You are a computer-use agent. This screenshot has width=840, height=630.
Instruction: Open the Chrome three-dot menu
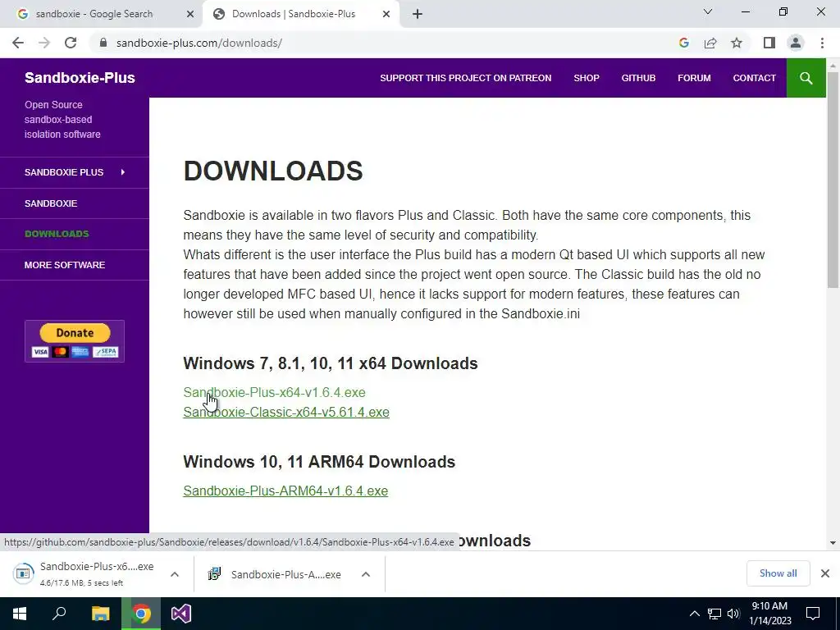pyautogui.click(x=822, y=43)
